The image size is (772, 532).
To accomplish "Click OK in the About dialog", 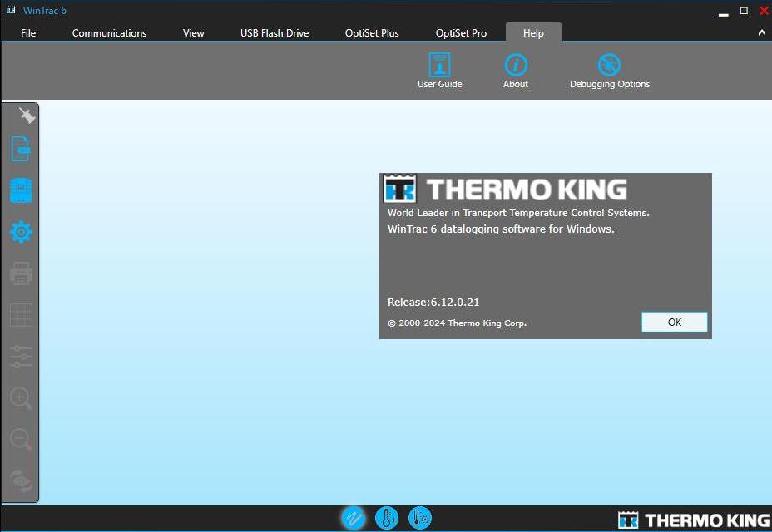I will 675,322.
